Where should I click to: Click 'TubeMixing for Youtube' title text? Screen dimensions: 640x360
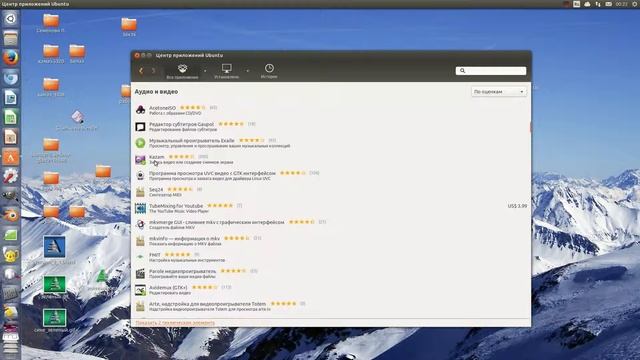tap(176, 206)
